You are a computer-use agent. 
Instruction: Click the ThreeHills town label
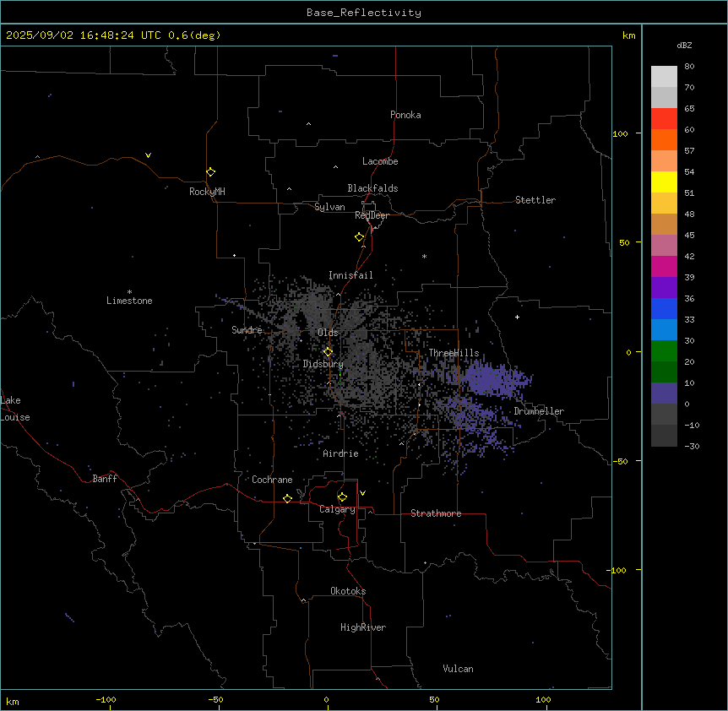coord(454,353)
